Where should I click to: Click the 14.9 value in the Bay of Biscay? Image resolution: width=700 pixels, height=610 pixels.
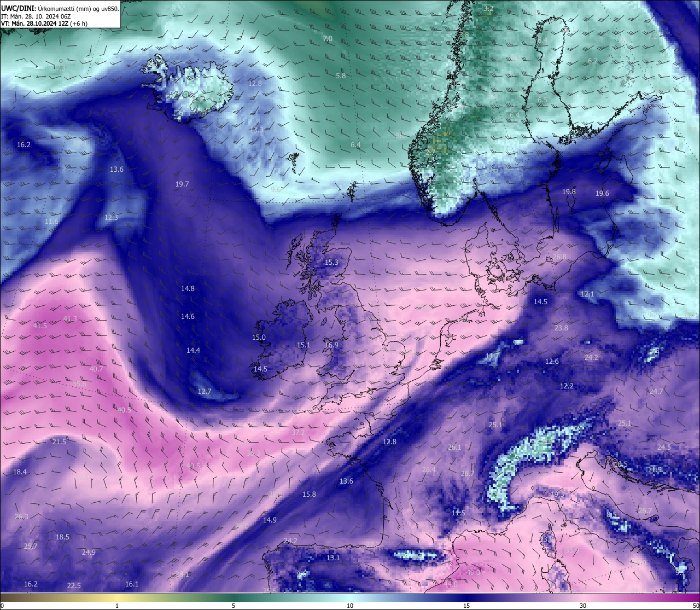[270, 520]
